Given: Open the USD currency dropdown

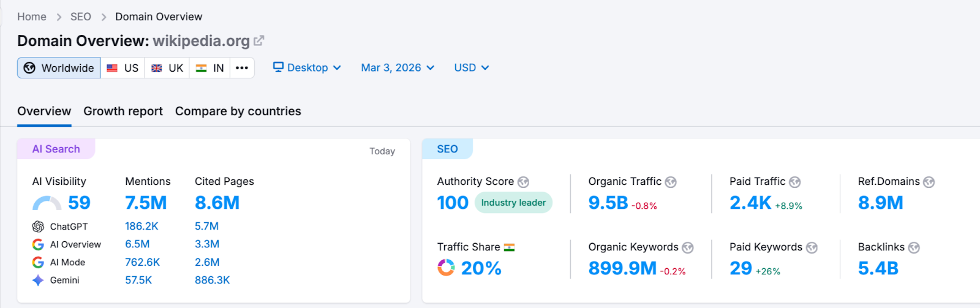Looking at the screenshot, I should tap(472, 67).
